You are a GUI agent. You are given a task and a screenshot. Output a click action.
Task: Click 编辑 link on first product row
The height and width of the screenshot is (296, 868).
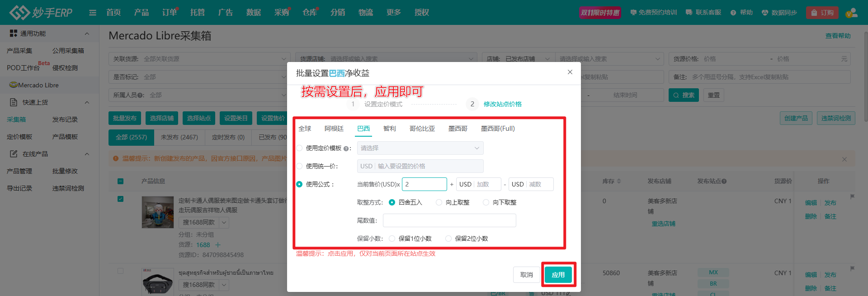click(811, 203)
